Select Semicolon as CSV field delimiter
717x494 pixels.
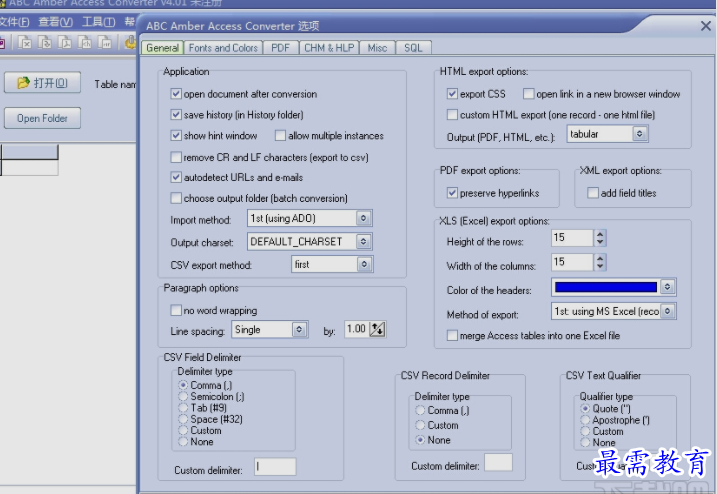pyautogui.click(x=183, y=396)
